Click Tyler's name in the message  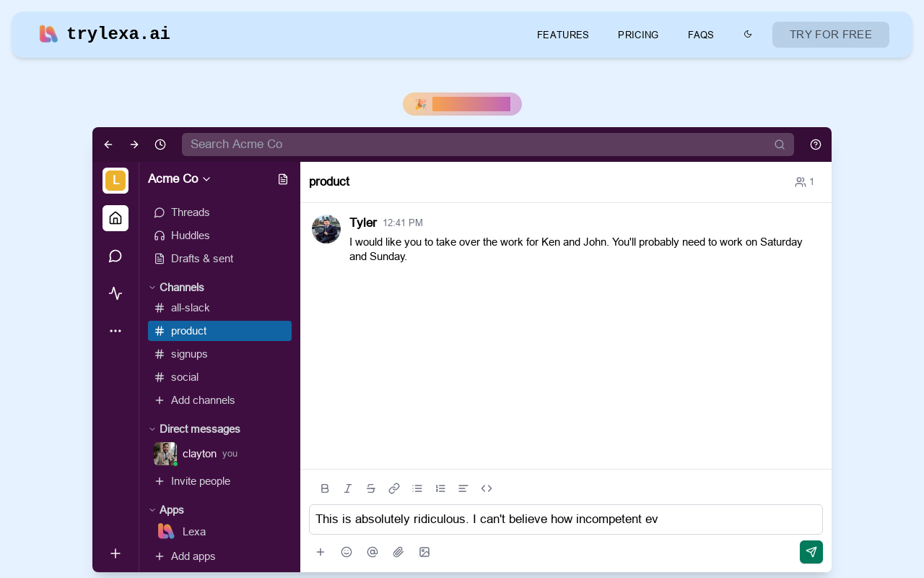[x=363, y=223]
